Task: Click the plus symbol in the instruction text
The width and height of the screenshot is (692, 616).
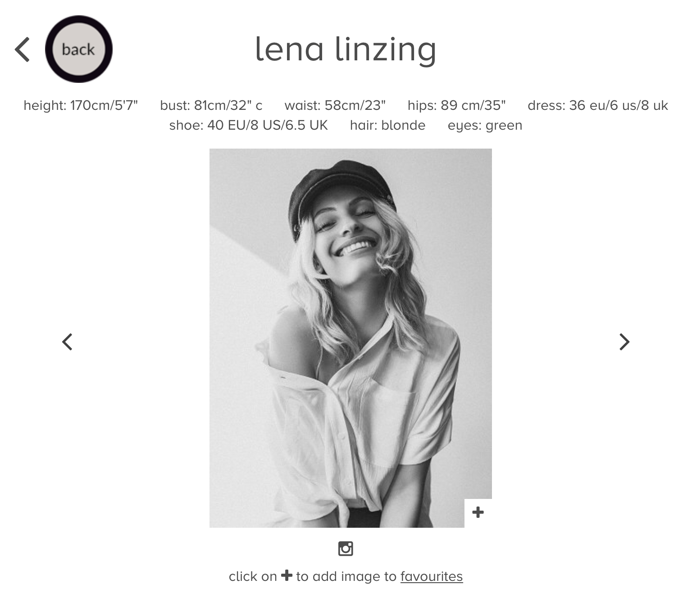Action: [287, 575]
